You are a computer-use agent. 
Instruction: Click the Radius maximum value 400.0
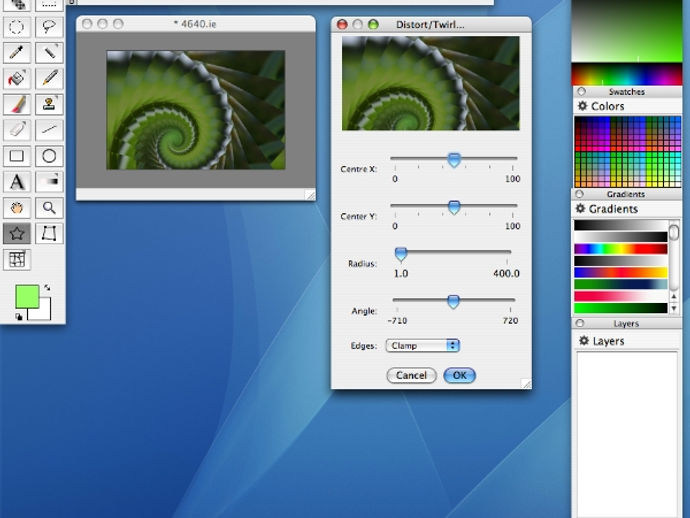point(506,273)
